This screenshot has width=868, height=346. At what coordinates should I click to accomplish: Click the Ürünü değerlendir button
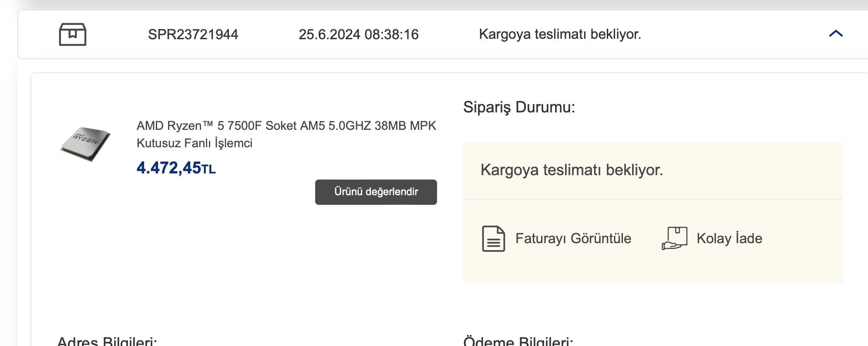point(376,192)
